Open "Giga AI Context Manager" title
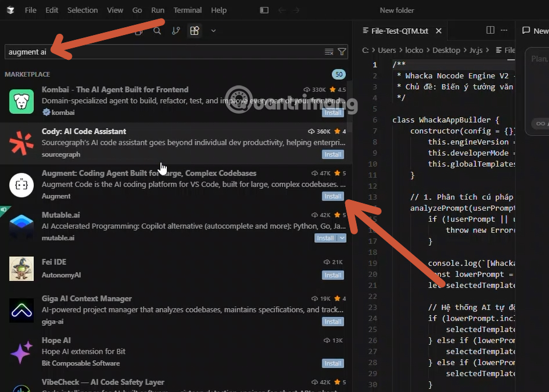The width and height of the screenshot is (549, 392). [x=86, y=298]
